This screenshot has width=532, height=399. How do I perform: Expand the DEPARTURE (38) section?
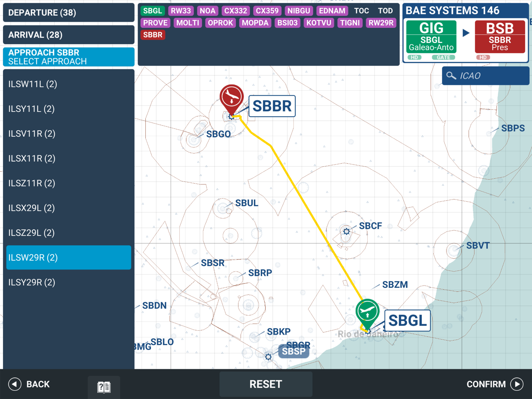(68, 13)
